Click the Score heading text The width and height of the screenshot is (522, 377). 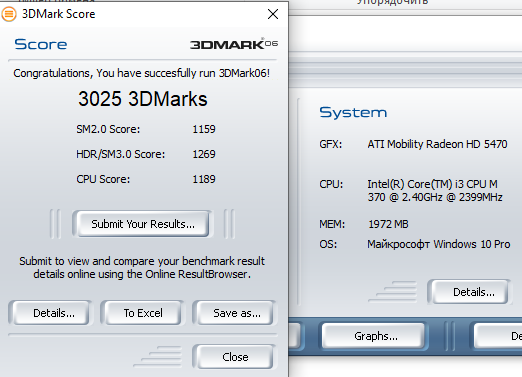coord(41,44)
